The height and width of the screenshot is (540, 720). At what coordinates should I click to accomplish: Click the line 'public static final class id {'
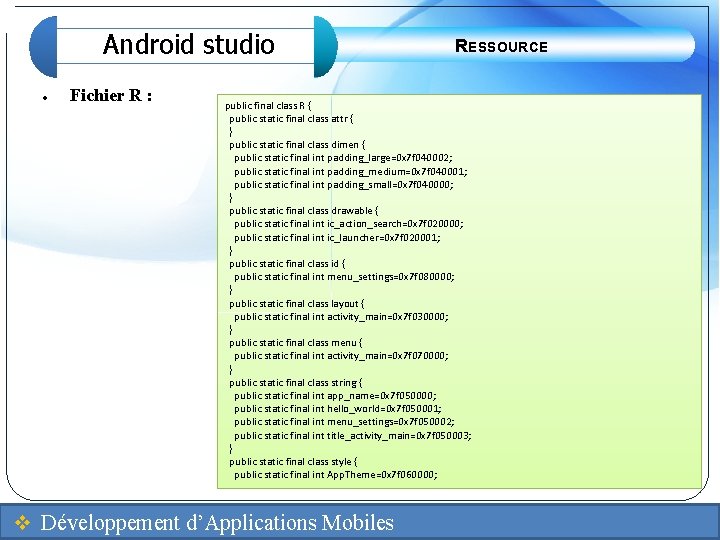287,264
